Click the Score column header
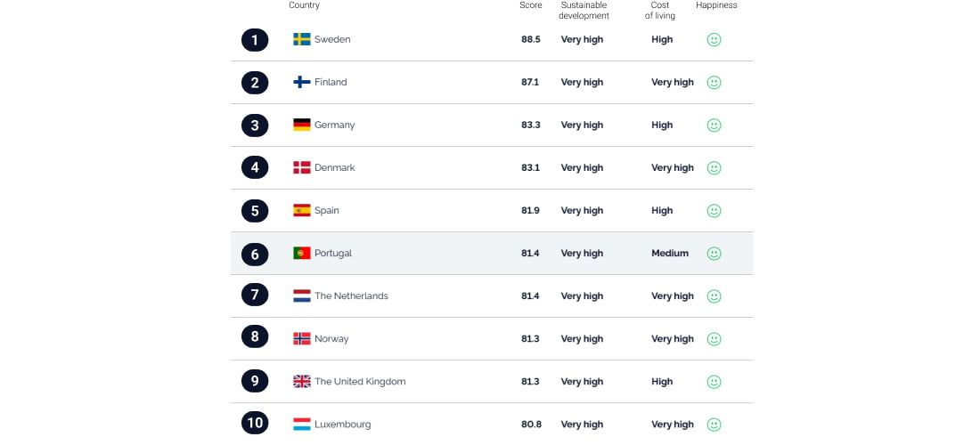Screen dimensions: 980x445 tap(531, 5)
